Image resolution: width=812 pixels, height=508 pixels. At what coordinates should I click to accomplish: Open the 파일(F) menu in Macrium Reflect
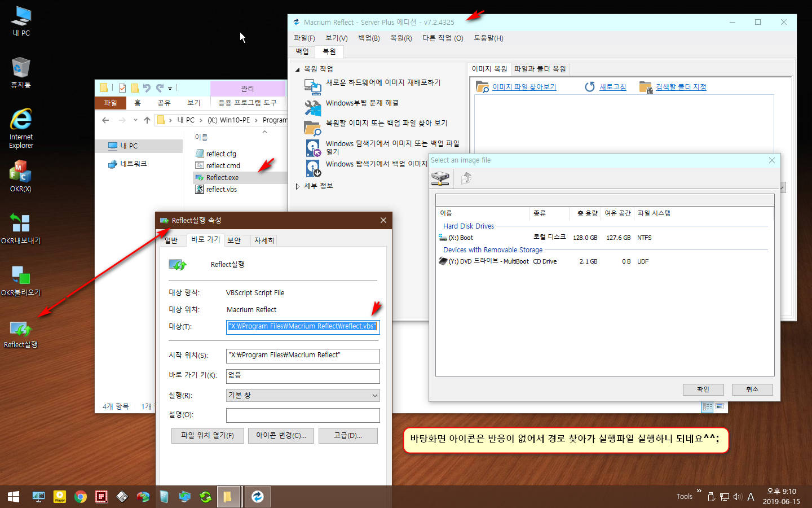[x=304, y=38]
